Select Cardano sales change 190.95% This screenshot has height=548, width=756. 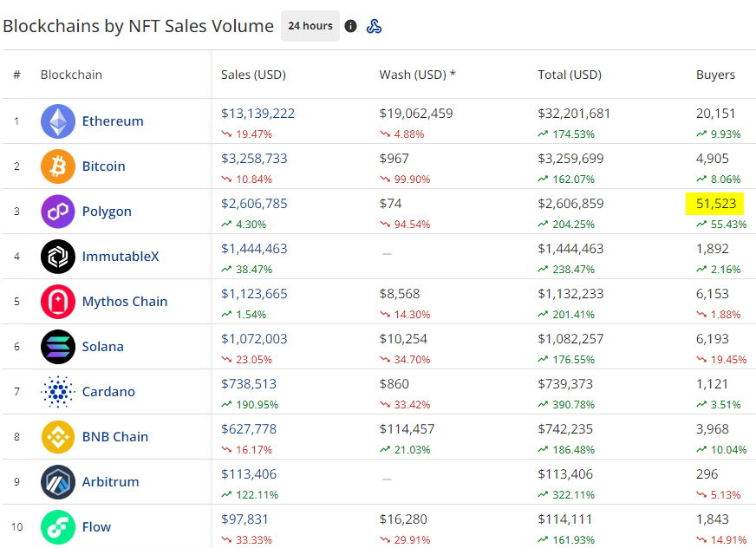(257, 405)
